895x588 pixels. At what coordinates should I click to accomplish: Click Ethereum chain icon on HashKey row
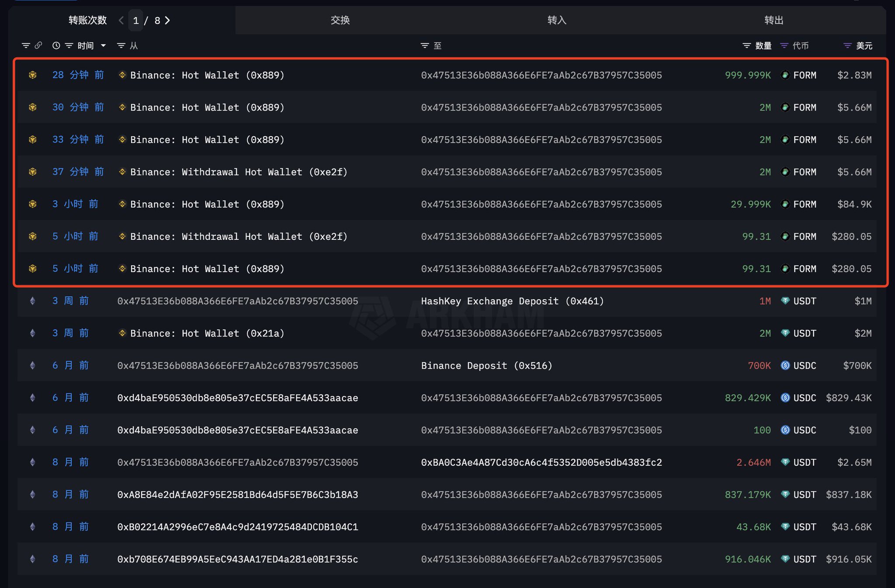point(32,301)
